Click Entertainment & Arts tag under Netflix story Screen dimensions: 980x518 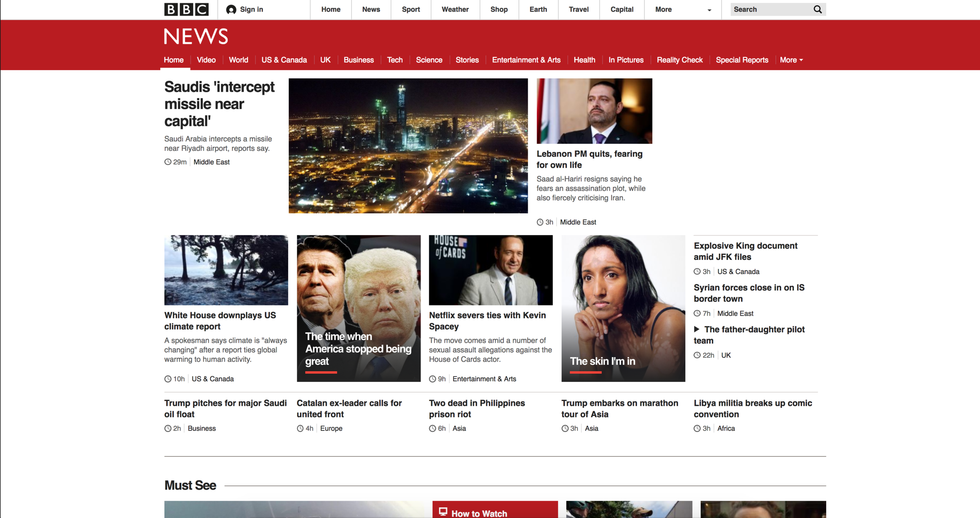(x=484, y=379)
